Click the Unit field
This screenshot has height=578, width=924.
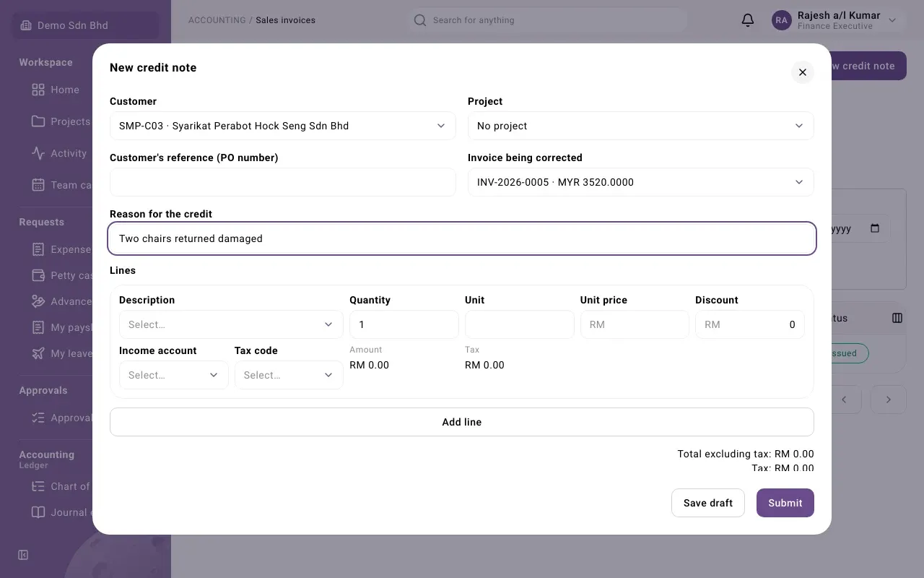pos(520,324)
